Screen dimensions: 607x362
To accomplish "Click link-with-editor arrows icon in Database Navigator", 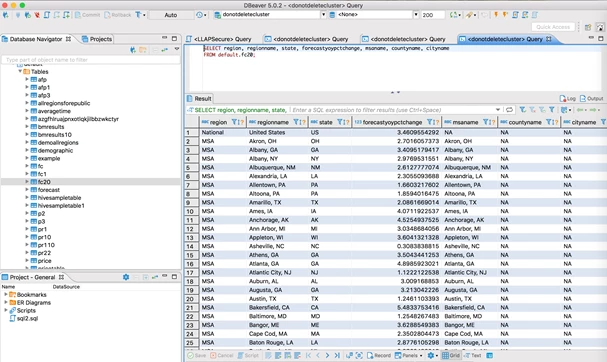I will [x=165, y=50].
